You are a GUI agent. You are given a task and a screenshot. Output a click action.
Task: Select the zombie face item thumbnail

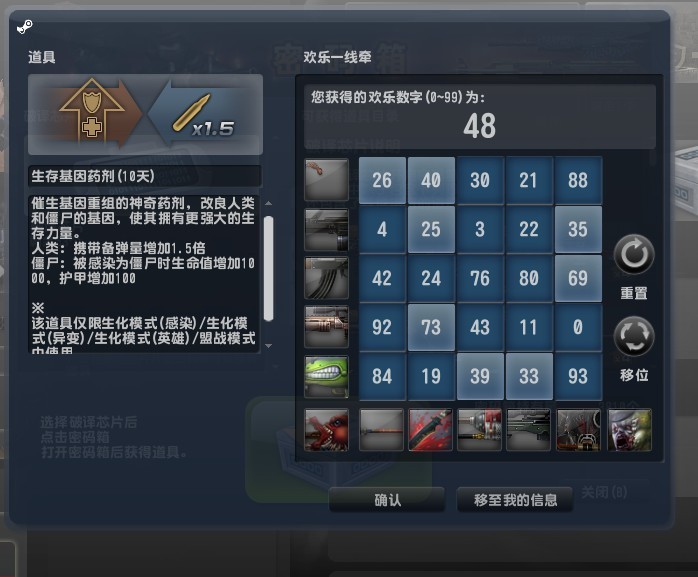[x=629, y=430]
